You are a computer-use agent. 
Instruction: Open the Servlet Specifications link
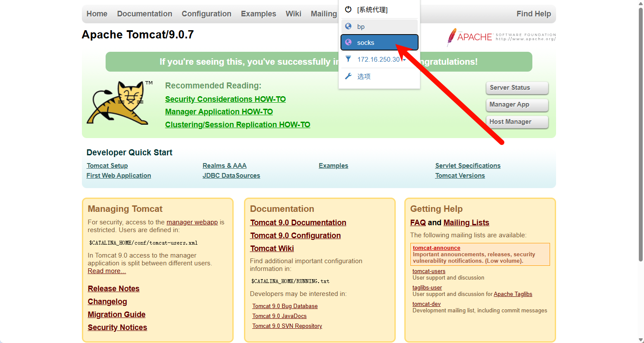pos(468,166)
